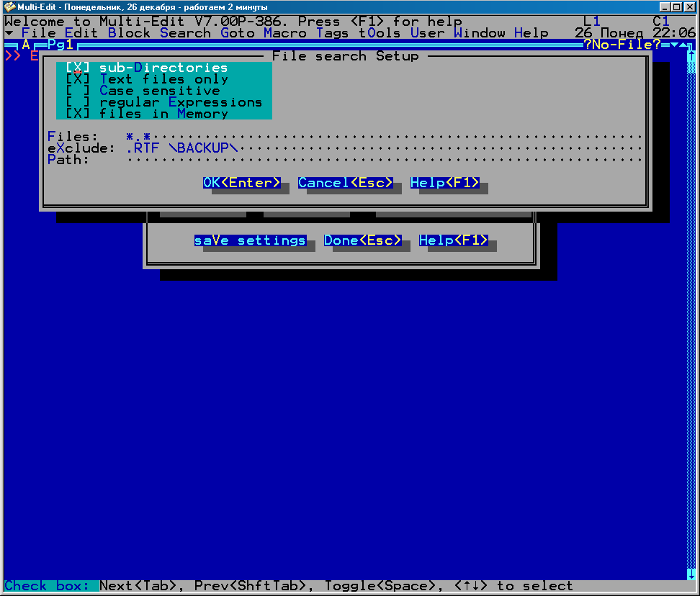Minimize the Multi-Edit window
Image resolution: width=700 pixels, height=596 pixels.
pos(665,7)
